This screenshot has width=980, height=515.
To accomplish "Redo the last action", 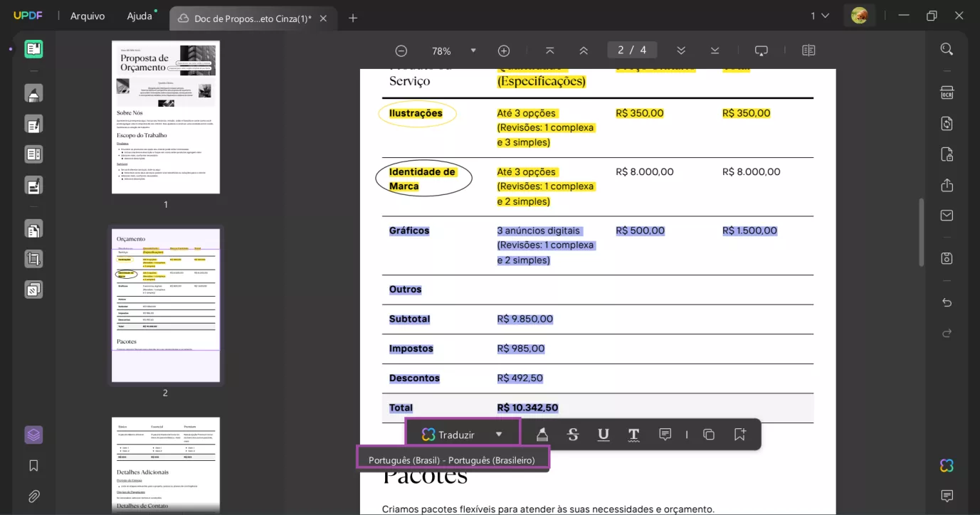I will pyautogui.click(x=947, y=333).
